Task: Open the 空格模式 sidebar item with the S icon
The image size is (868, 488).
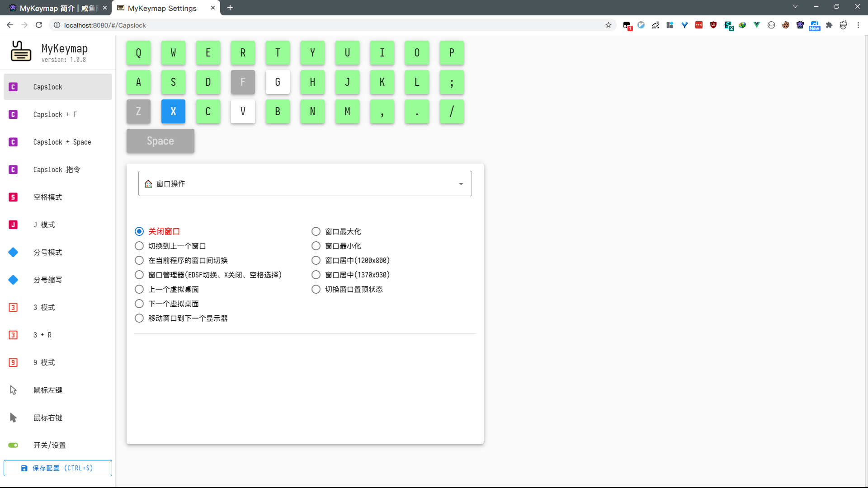Action: tap(47, 197)
